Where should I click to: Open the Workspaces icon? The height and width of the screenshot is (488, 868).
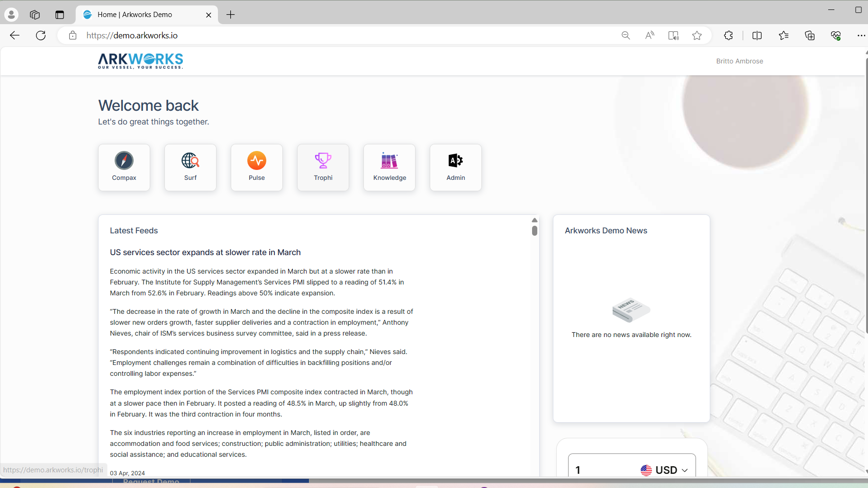pyautogui.click(x=35, y=15)
